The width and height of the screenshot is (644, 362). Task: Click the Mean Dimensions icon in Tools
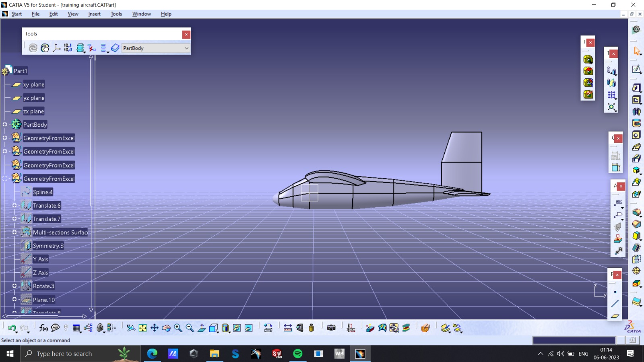pos(68,48)
